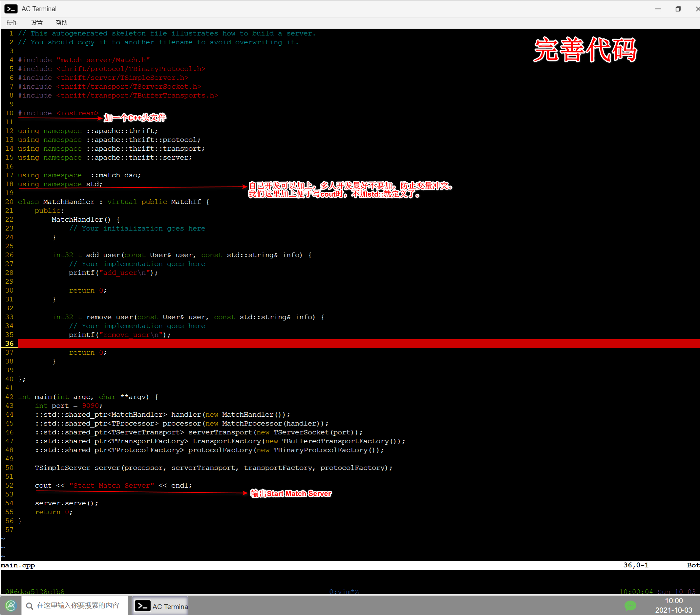Click return 0; on line 37
Screen dimensions: 700x615
pyautogui.click(x=88, y=353)
